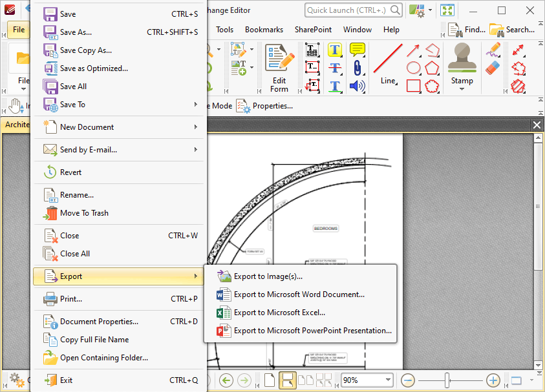Screen dimensions: 545x392
Task: Switch to two-page view layout
Action: (306, 381)
